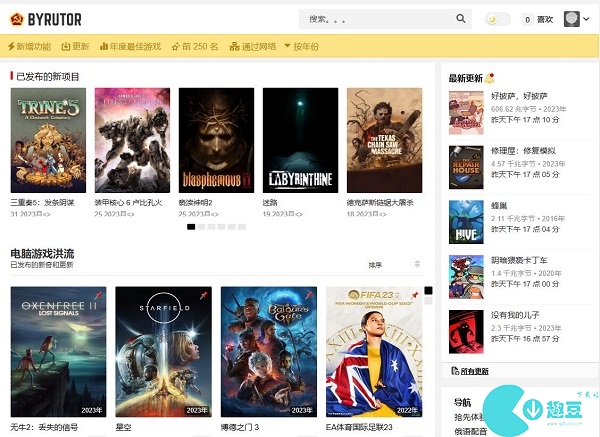Click the network icon before 通过网络

[234, 47]
